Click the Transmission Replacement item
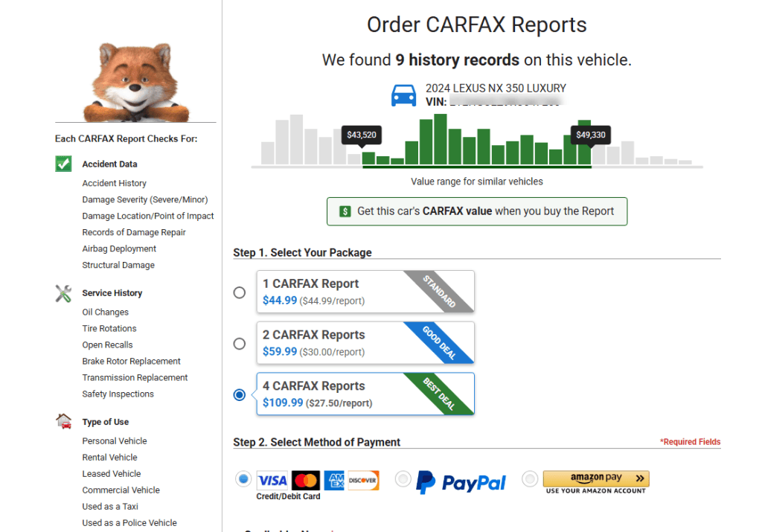The height and width of the screenshot is (532, 762). [135, 377]
